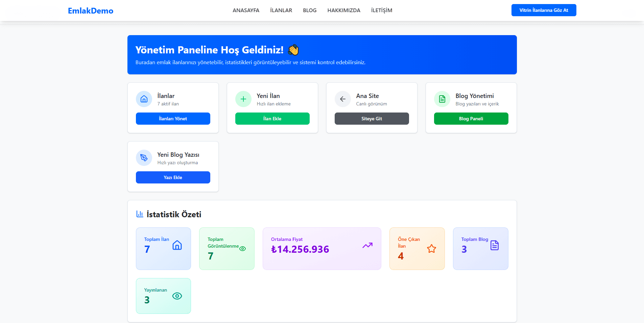Image resolution: width=644 pixels, height=323 pixels.
Task: Click the house icon in İlanlar card
Action: 144,99
